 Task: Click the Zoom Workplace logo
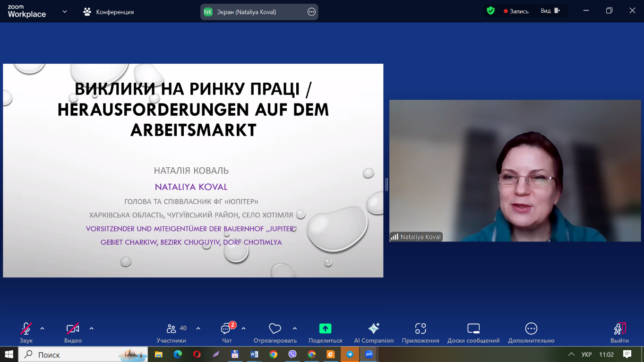[x=27, y=11]
